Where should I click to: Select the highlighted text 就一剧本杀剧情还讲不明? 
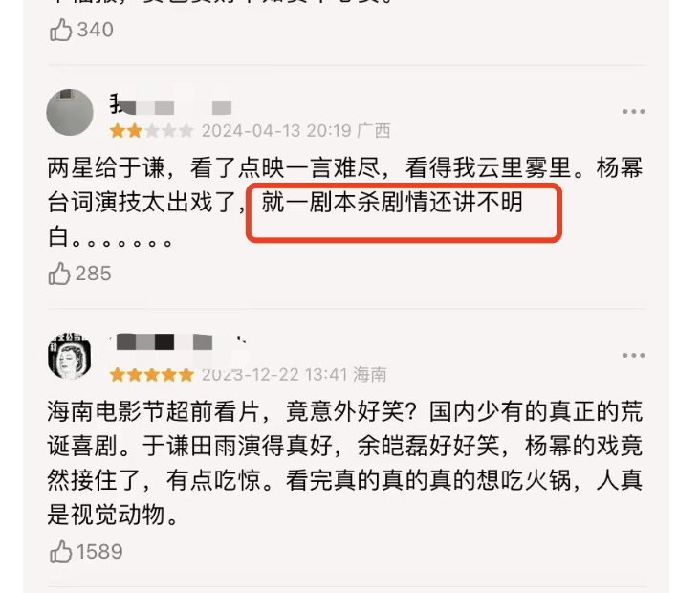pyautogui.click(x=392, y=202)
